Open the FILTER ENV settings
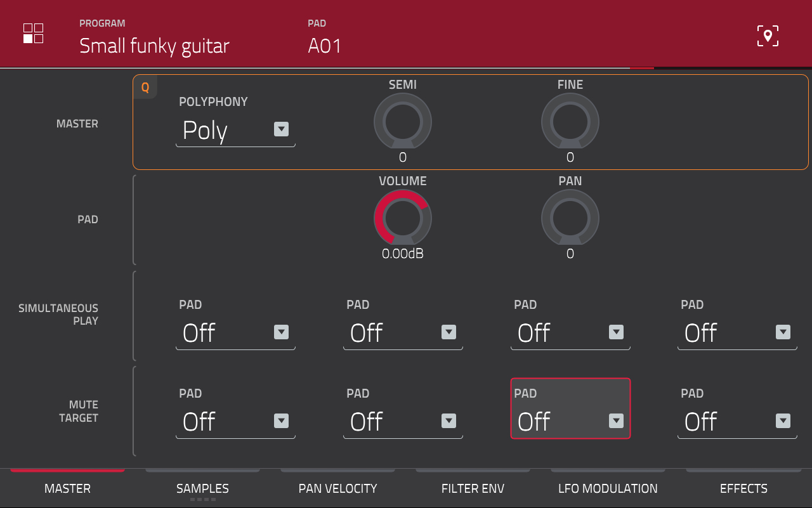 pyautogui.click(x=473, y=488)
